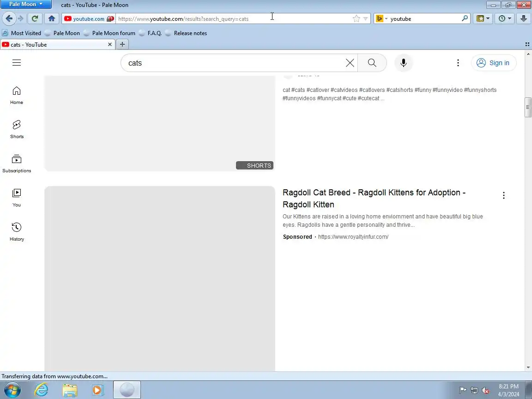Open Windows Media Player from taskbar
Screen dimensions: 532x399
pyautogui.click(x=97, y=390)
